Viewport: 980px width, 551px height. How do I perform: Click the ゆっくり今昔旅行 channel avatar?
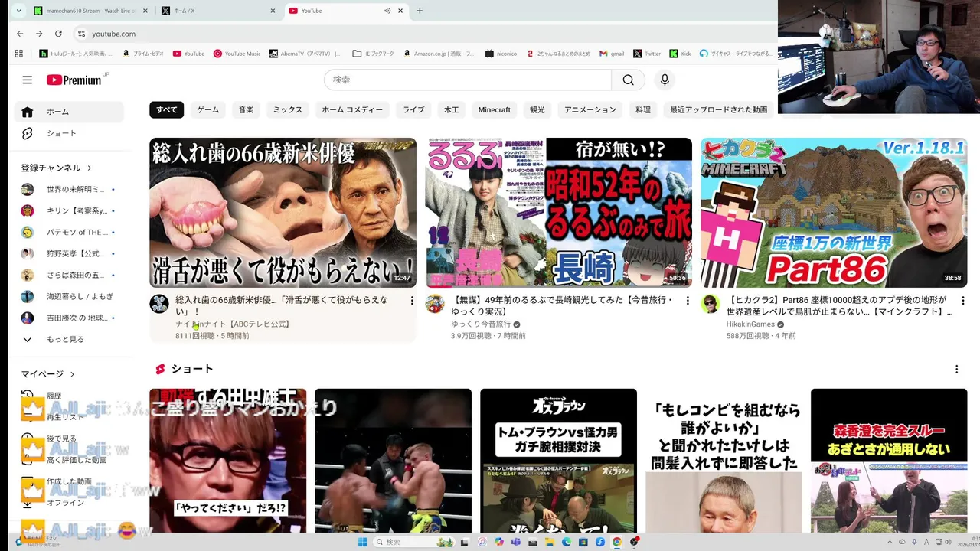click(435, 303)
